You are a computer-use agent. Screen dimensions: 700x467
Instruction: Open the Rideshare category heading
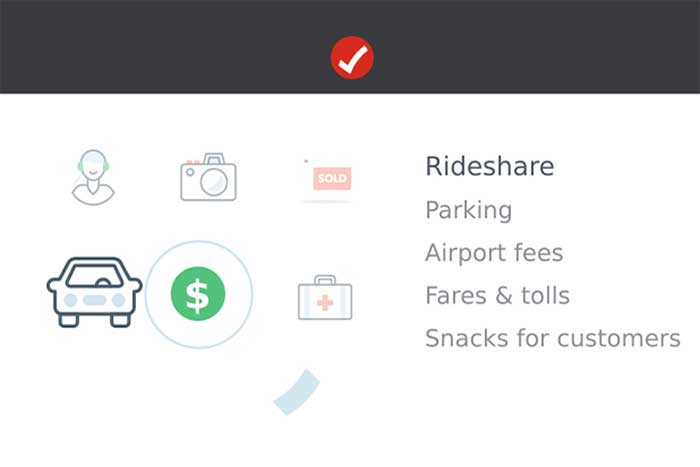pos(490,166)
